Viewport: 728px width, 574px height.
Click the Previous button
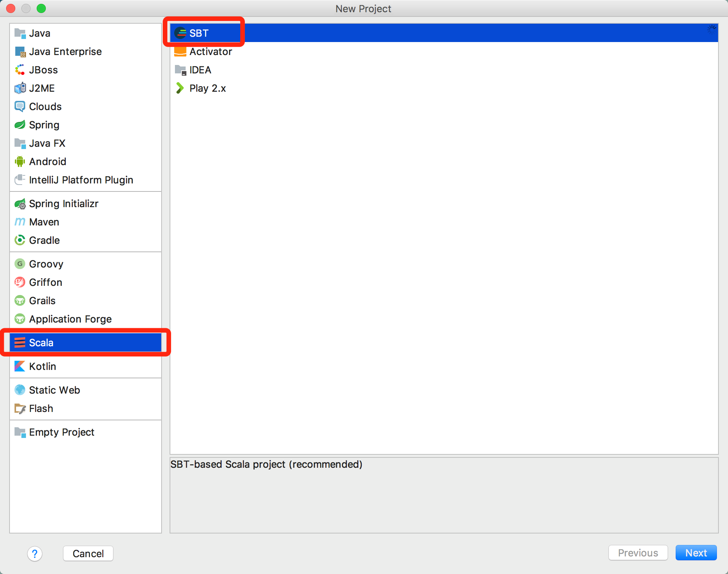(638, 553)
